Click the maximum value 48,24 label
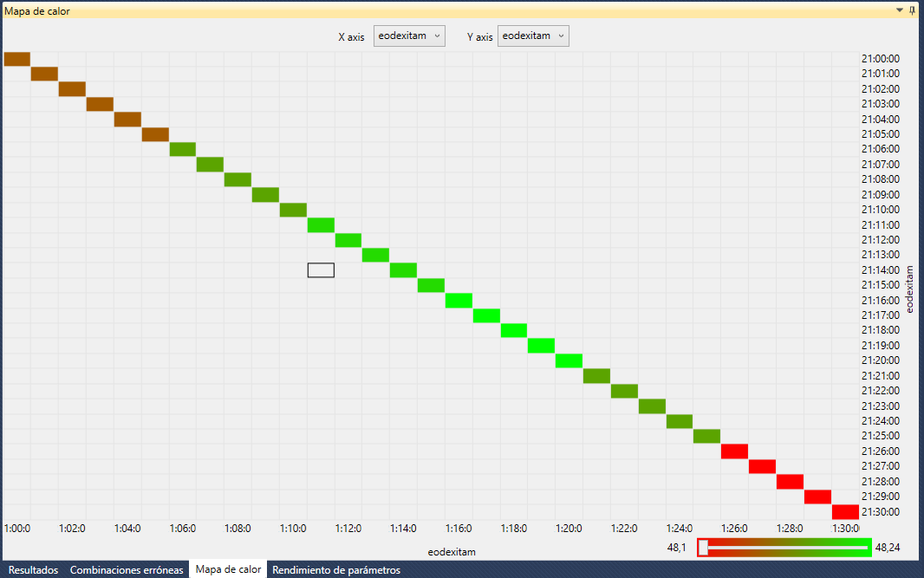 coord(888,548)
